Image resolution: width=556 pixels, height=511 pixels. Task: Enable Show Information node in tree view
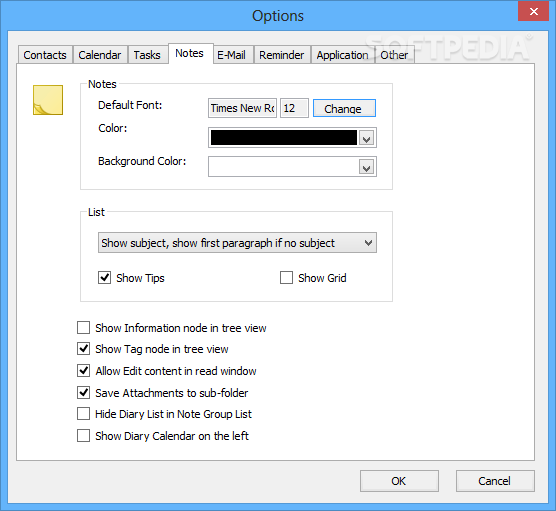tap(83, 328)
